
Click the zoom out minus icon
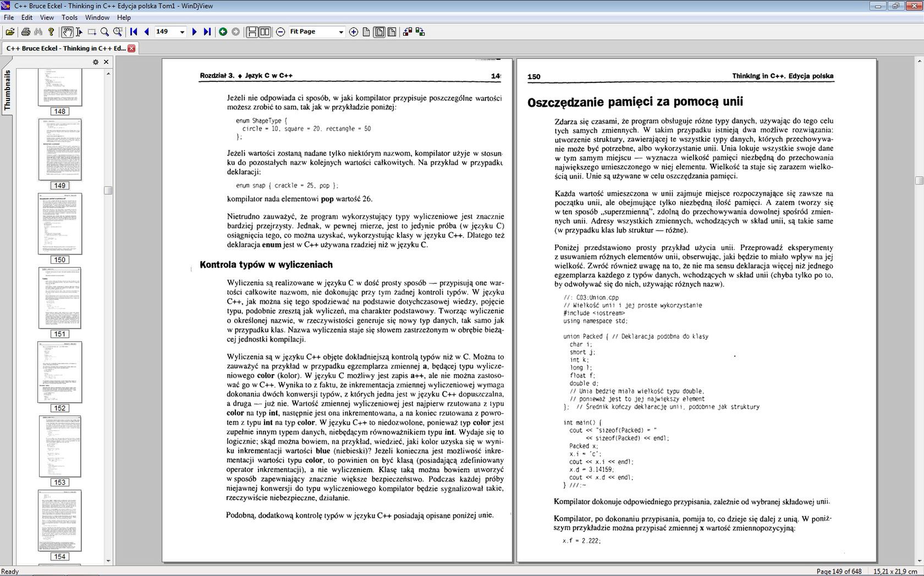tap(280, 32)
